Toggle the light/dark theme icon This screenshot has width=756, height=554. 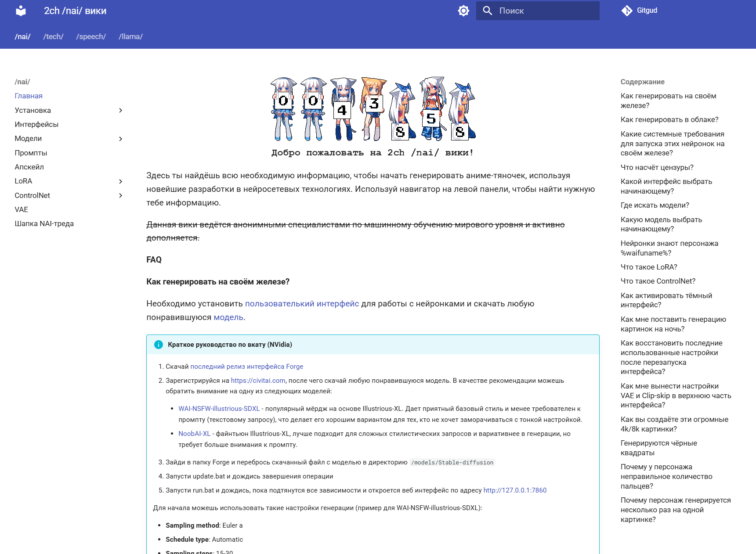463,11
